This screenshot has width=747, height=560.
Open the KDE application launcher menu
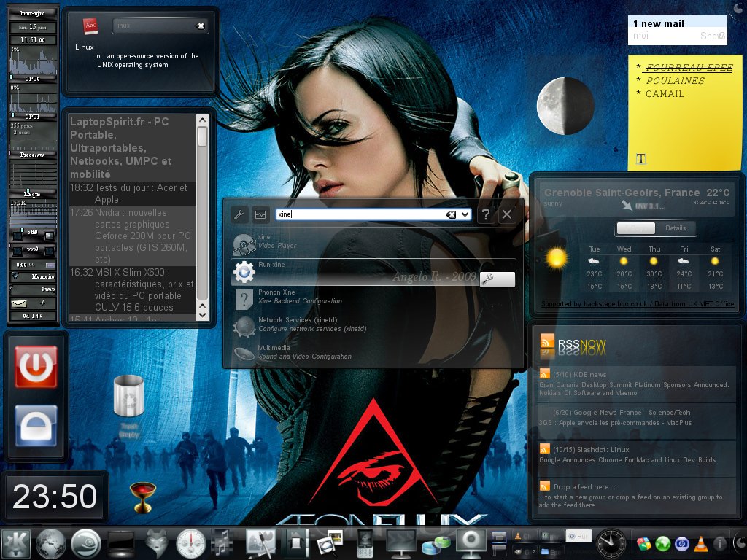pyautogui.click(x=16, y=543)
